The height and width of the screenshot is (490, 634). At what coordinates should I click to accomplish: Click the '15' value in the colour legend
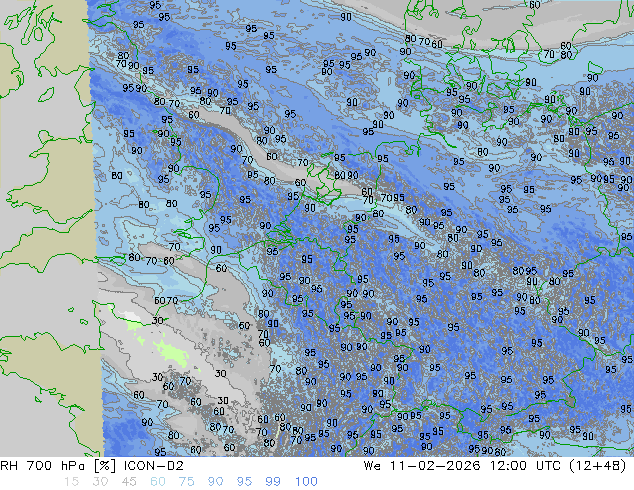[71, 482]
